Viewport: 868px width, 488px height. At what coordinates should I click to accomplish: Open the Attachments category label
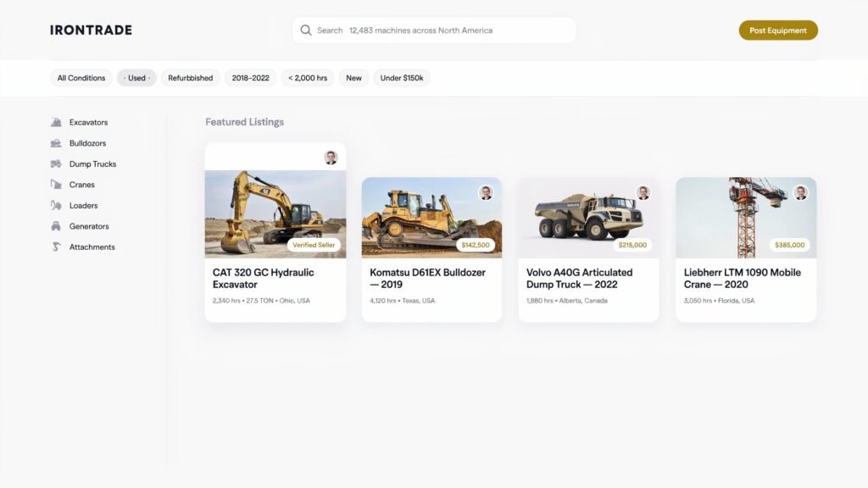pos(92,247)
